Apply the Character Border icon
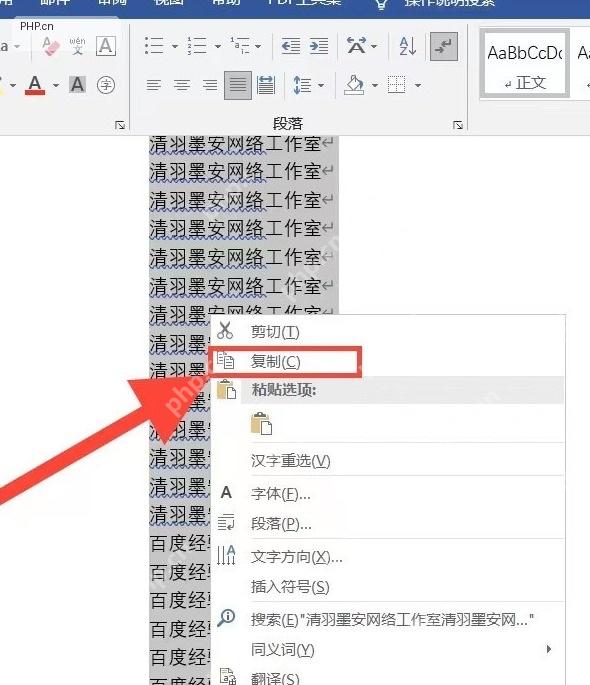Viewport: 590px width, 685px height. click(x=106, y=46)
